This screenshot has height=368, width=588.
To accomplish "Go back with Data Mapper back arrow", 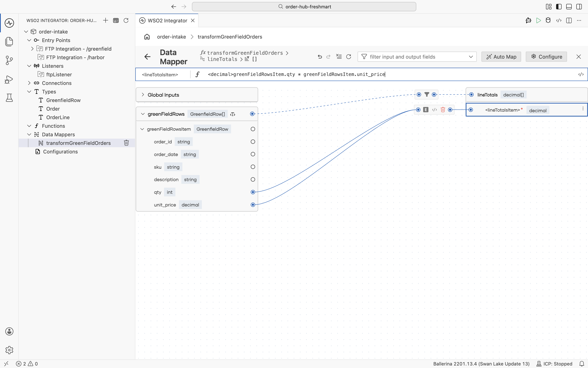I will (147, 57).
